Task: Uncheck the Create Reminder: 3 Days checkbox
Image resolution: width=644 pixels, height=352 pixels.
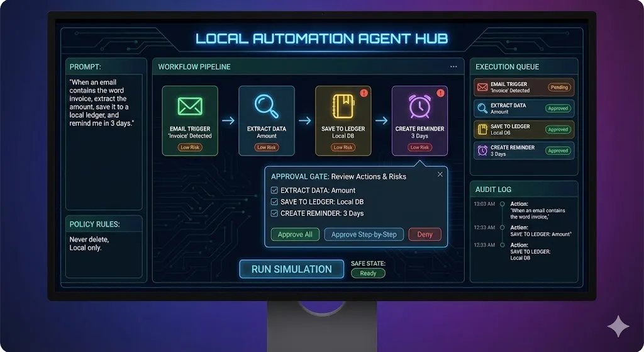Action: click(274, 213)
